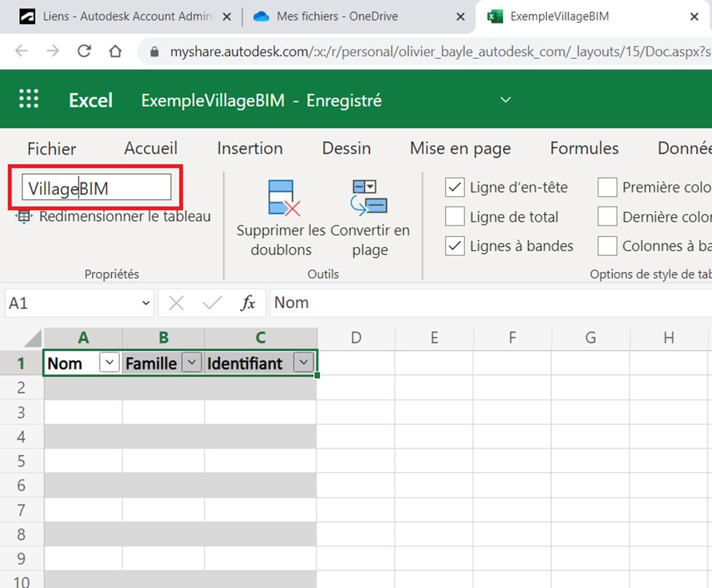Select column E header
This screenshot has height=588, width=712.
click(x=434, y=338)
